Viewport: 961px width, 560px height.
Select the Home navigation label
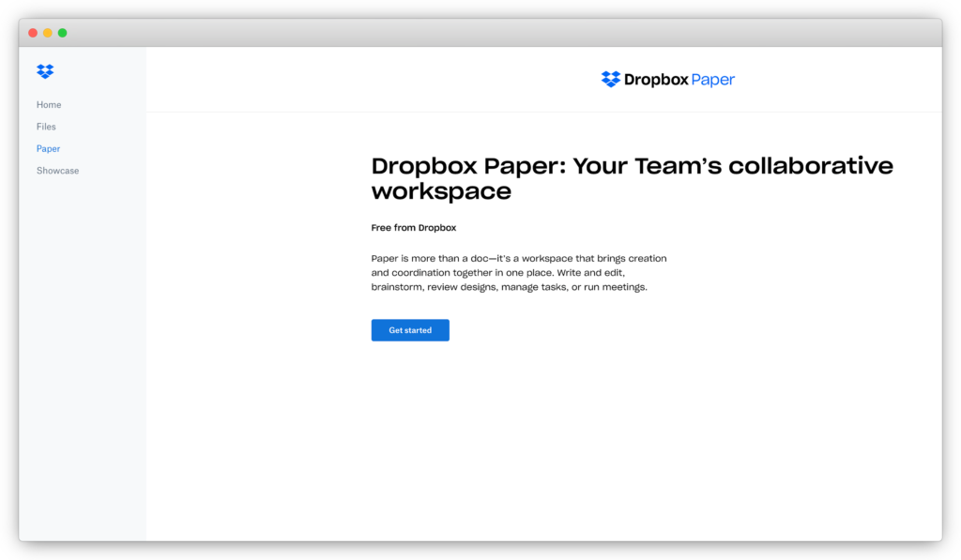point(49,104)
